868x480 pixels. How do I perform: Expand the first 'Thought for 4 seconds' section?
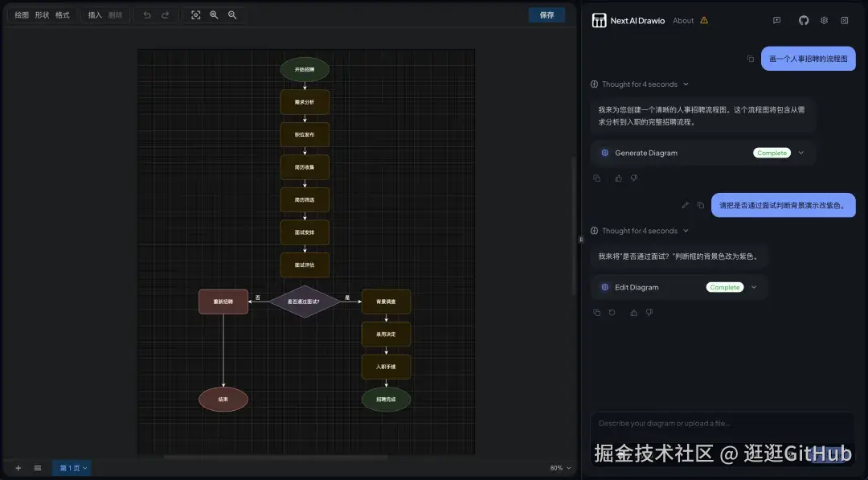coord(685,84)
